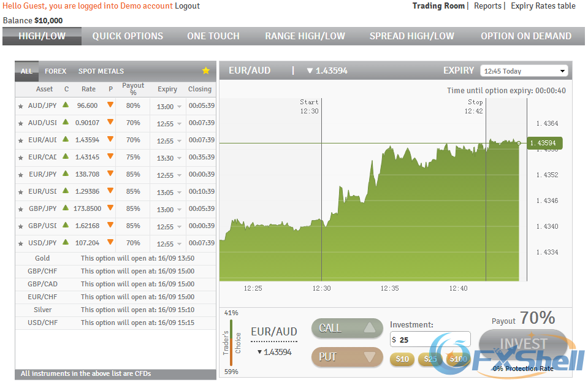
Task: Mark GBP/JPY as favorite with star
Action: click(20, 209)
